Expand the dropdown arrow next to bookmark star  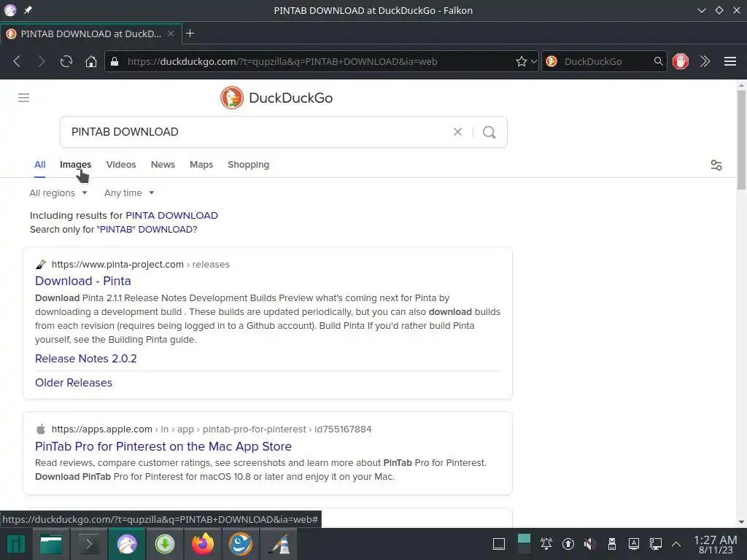(533, 61)
